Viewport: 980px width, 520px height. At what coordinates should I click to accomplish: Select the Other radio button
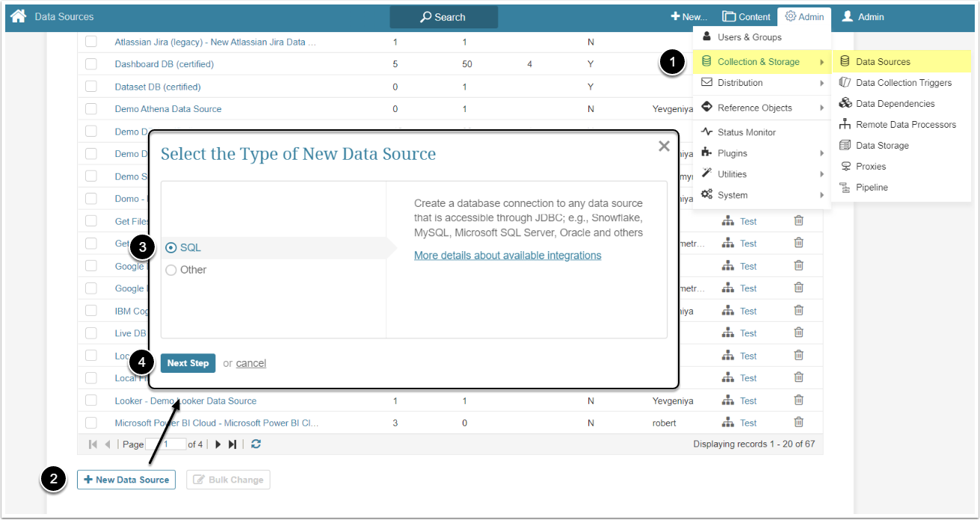pyautogui.click(x=171, y=270)
